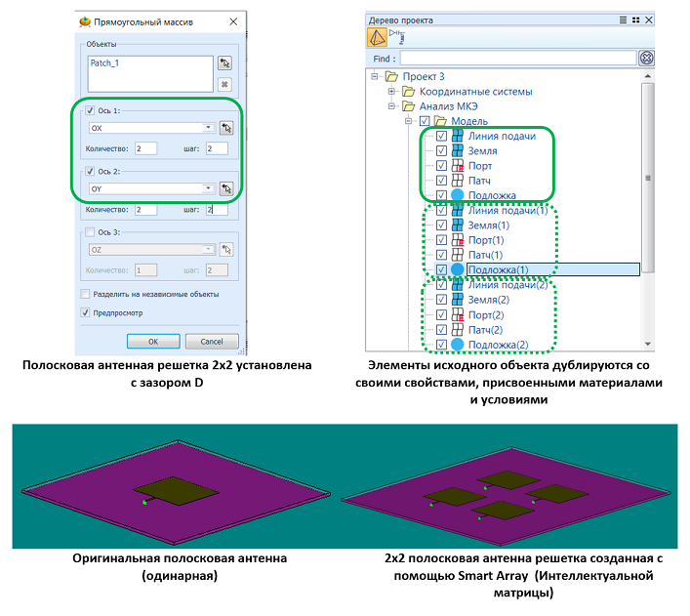690x616 pixels.
Task: Toggle the Предпросмотр checkbox
Action: 86,313
